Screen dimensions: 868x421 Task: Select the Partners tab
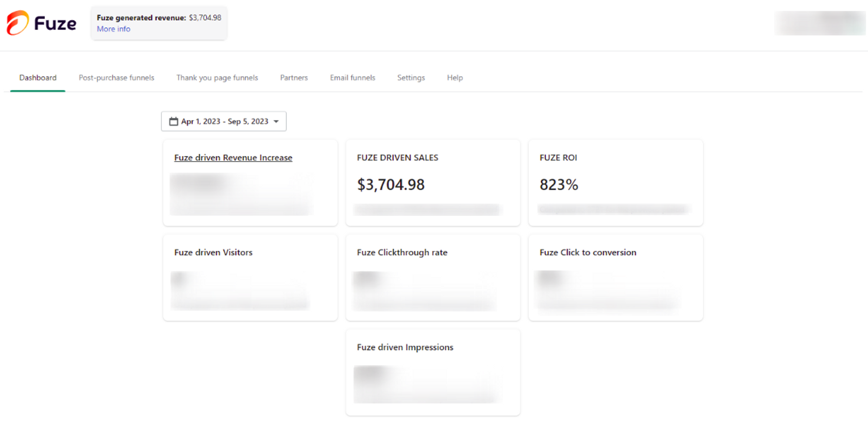tap(294, 78)
